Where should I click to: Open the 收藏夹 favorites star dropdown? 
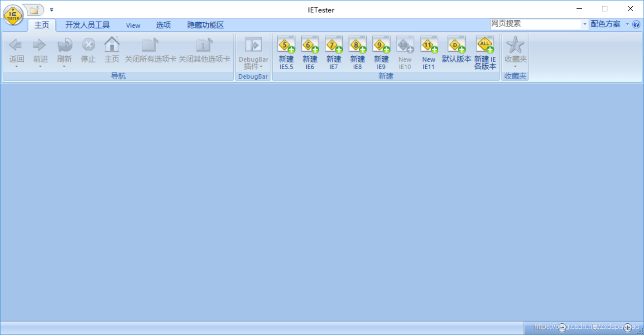[515, 53]
